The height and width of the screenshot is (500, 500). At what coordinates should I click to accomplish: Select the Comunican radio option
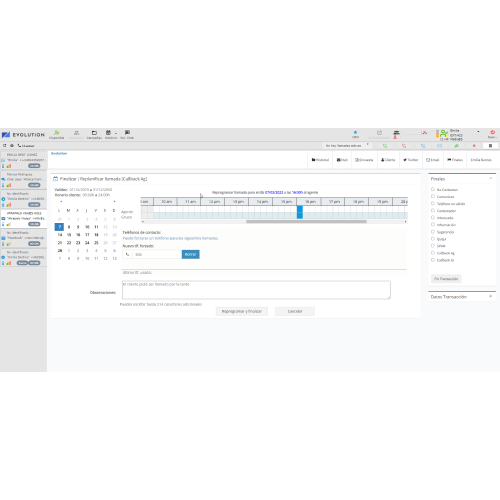(x=433, y=196)
